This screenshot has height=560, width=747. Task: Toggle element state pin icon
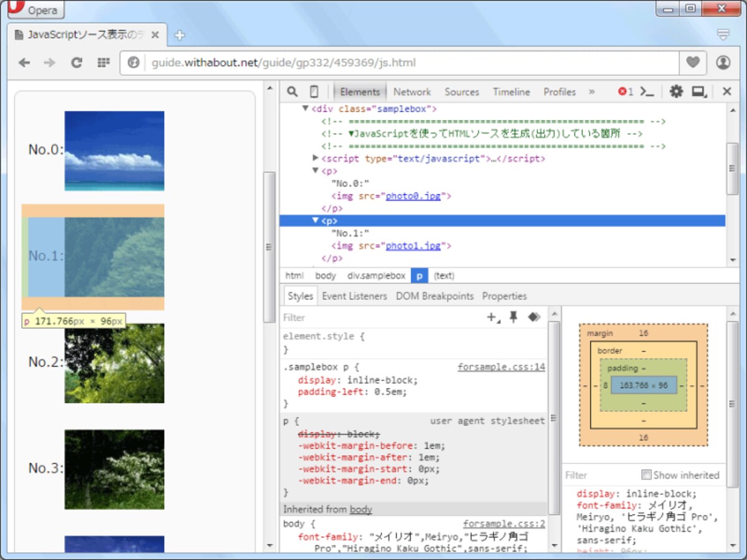(514, 317)
